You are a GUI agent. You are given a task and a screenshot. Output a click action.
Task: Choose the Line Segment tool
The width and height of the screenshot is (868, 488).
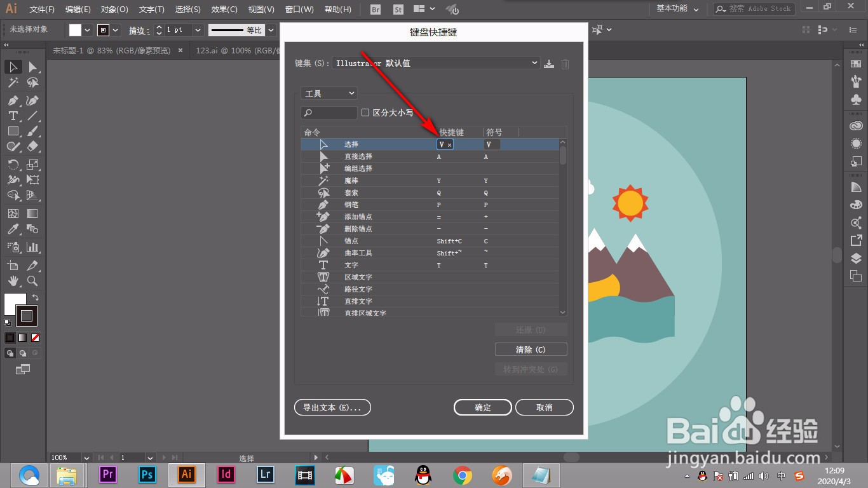[33, 116]
